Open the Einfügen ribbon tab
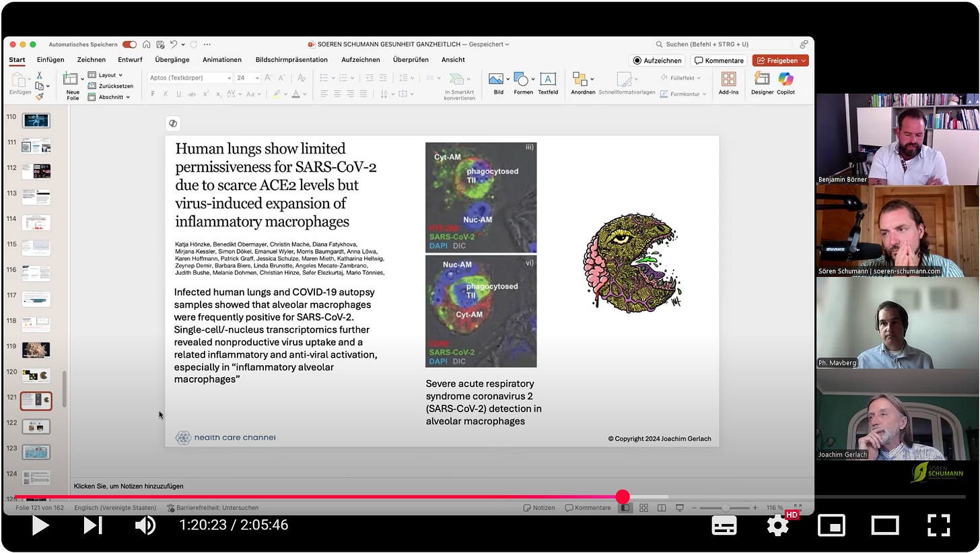The width and height of the screenshot is (980, 553). point(50,60)
